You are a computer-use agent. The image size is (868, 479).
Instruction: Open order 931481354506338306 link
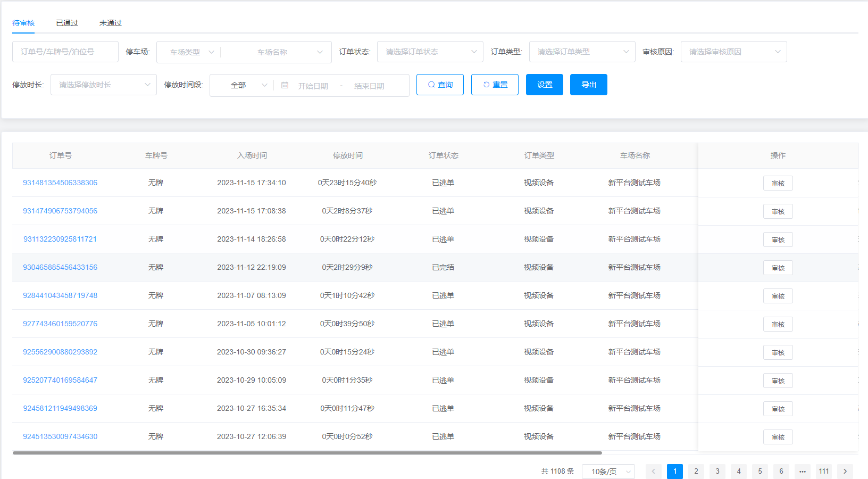tap(60, 183)
